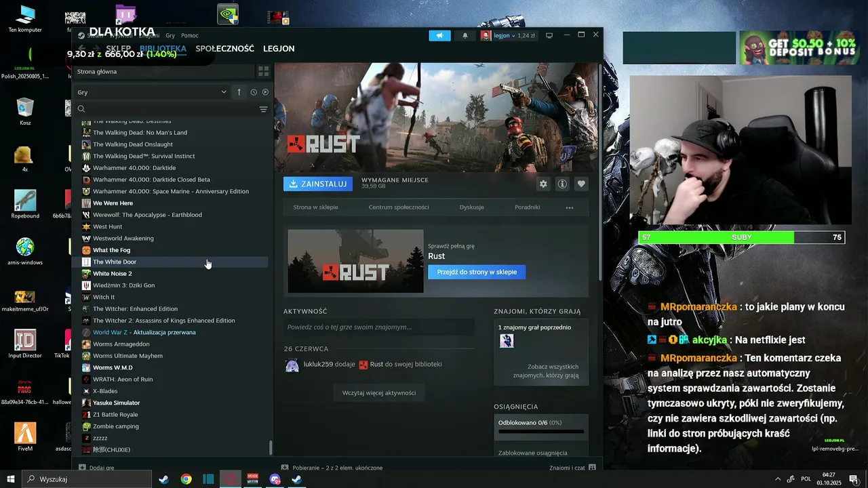This screenshot has height=488, width=868.
Task: Open the Pomoc menu in Steam
Action: pos(190,35)
